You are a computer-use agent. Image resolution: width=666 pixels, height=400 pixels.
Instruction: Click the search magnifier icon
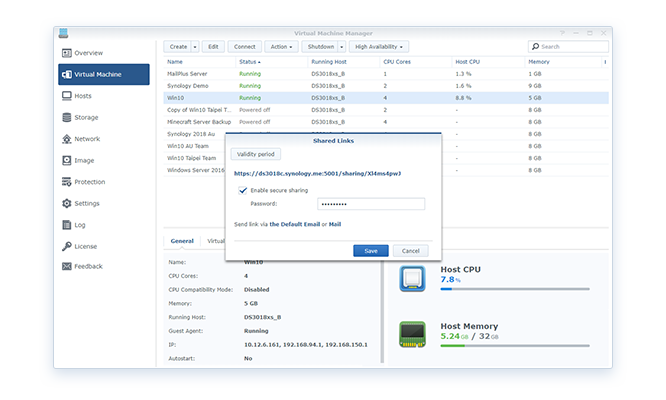pos(536,46)
